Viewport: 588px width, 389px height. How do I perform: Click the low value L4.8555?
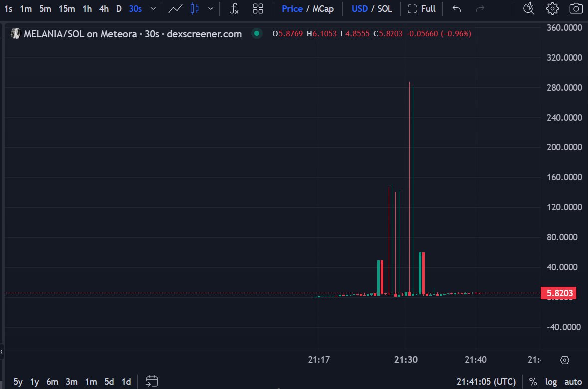(x=355, y=34)
